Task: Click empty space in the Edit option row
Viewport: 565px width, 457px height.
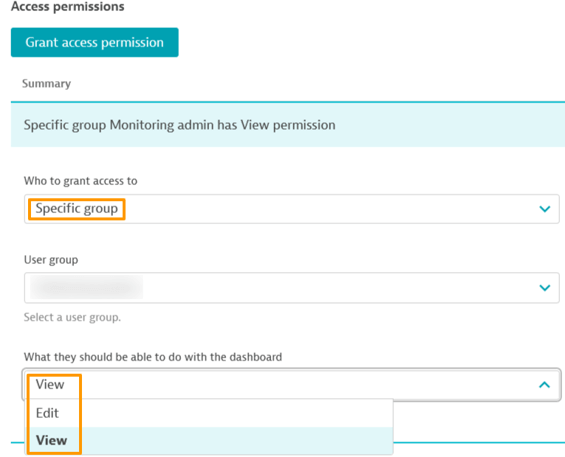Action: [x=234, y=413]
